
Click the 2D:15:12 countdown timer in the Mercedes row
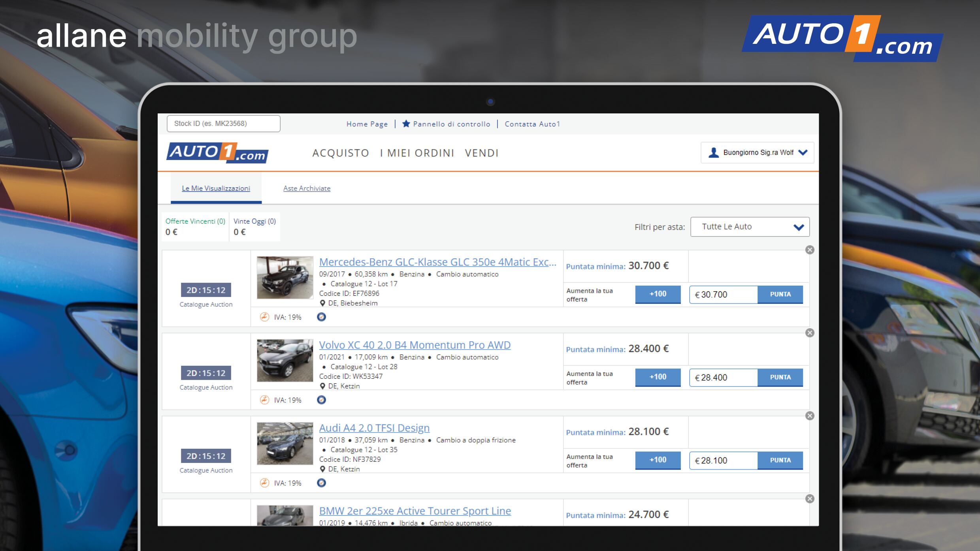coord(206,290)
